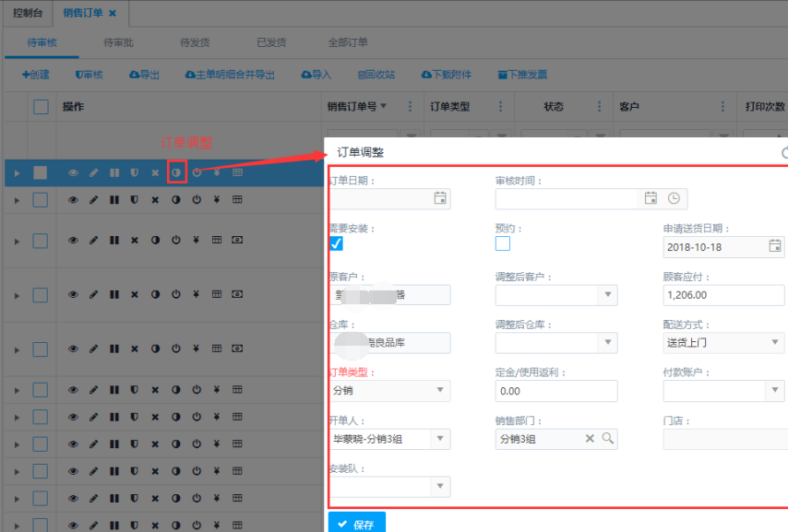The height and width of the screenshot is (532, 788).
Task: Toggle the select-all checkbox in table header
Action: (x=41, y=107)
